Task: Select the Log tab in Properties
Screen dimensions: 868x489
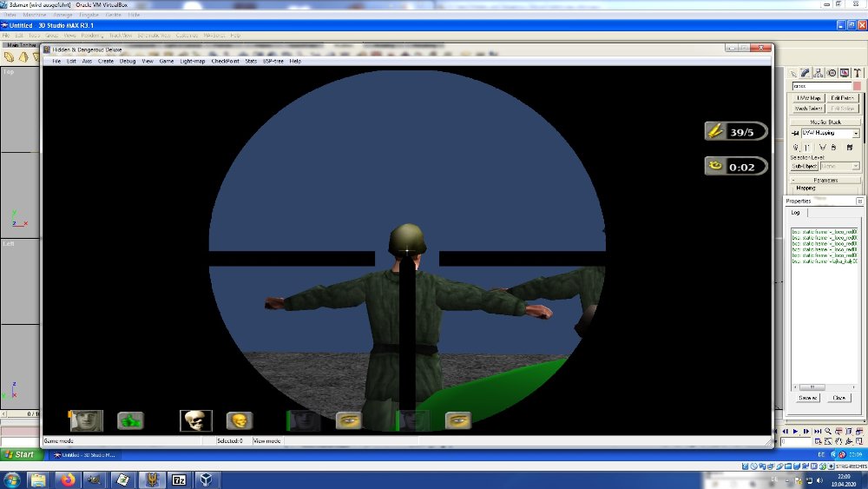Action: tap(796, 213)
